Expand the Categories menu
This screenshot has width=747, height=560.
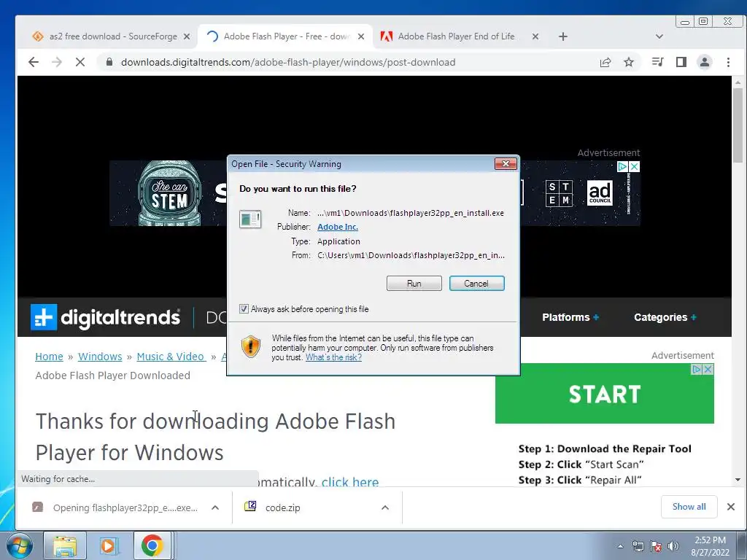665,317
